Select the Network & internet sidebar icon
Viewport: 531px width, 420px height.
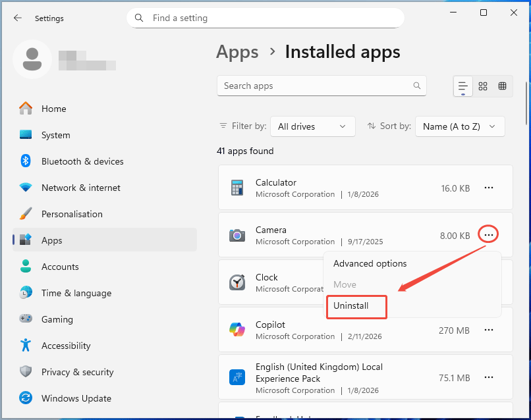[x=27, y=188]
